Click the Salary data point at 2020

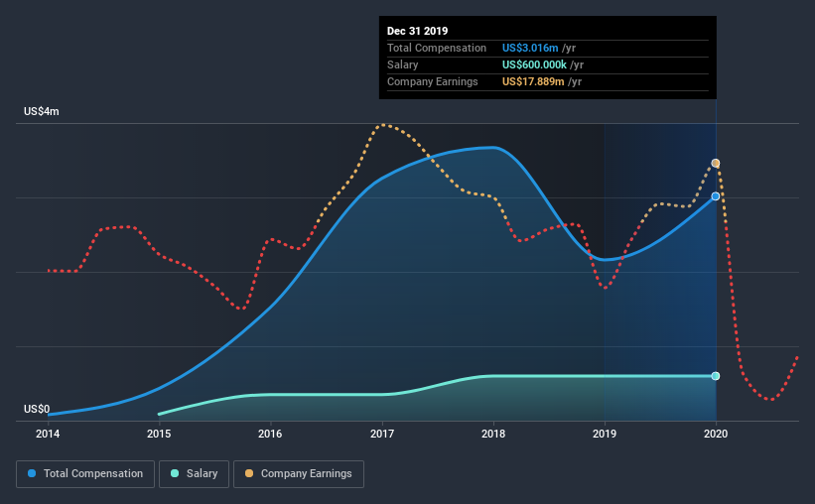716,376
